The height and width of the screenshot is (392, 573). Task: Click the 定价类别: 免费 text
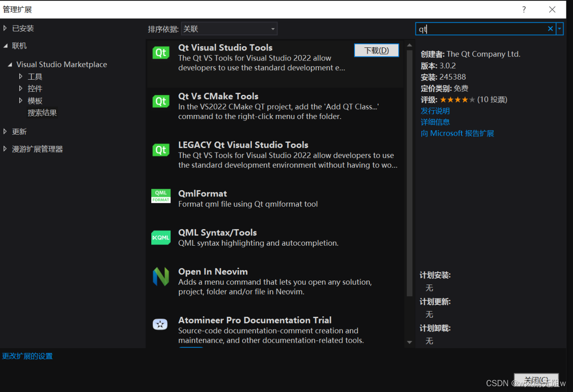(445, 89)
